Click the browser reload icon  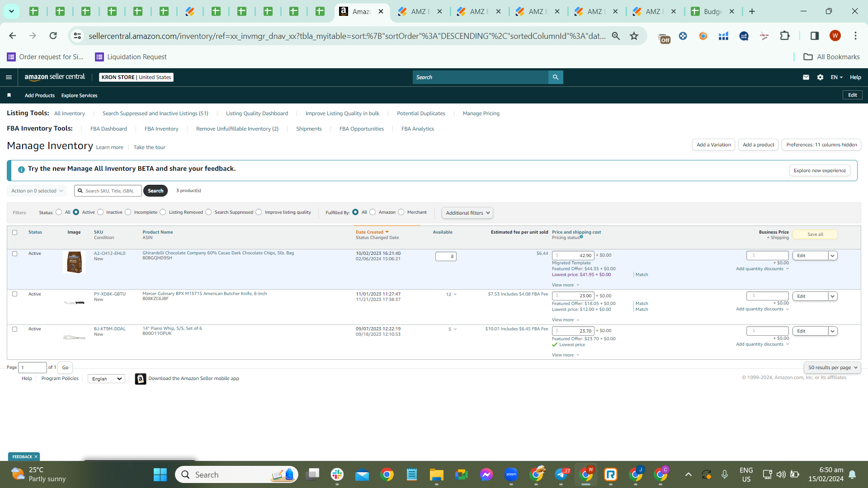[53, 36]
